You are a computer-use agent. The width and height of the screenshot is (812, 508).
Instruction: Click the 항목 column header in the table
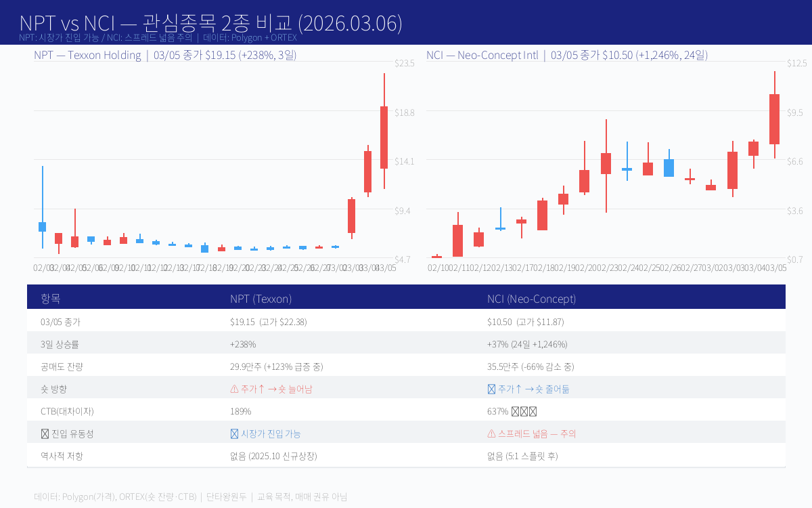coord(51,299)
